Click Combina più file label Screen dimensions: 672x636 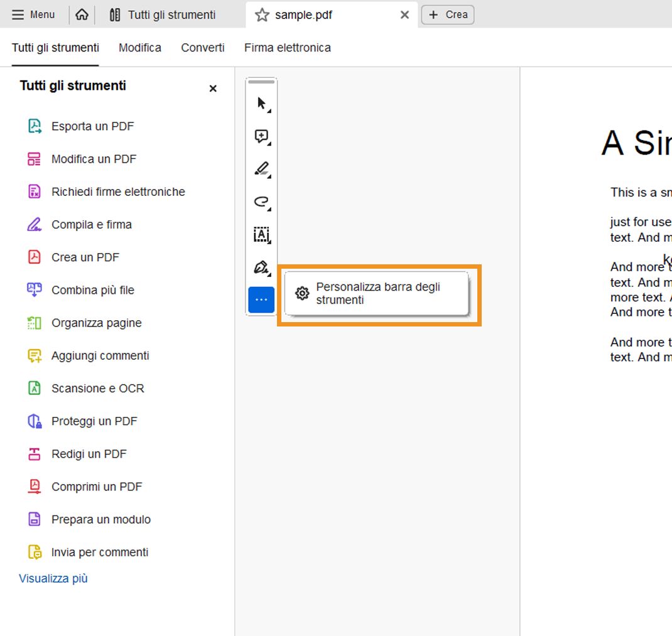93,290
